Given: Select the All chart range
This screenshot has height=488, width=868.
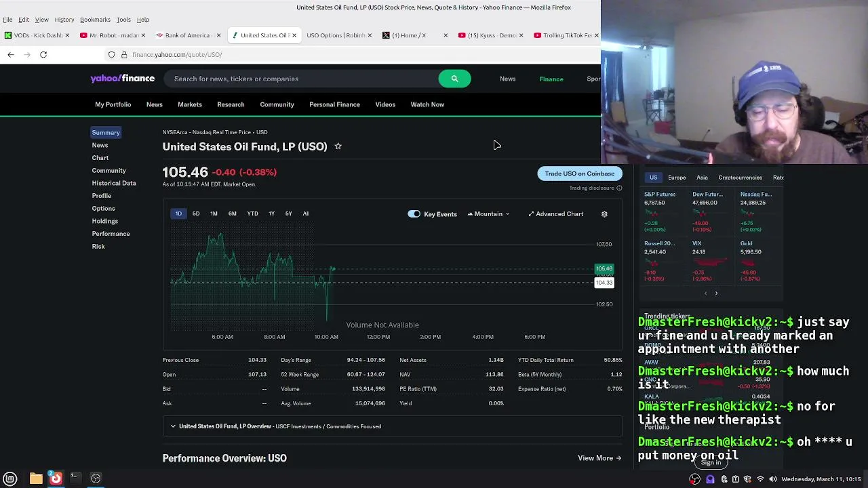Looking at the screenshot, I should tap(306, 214).
